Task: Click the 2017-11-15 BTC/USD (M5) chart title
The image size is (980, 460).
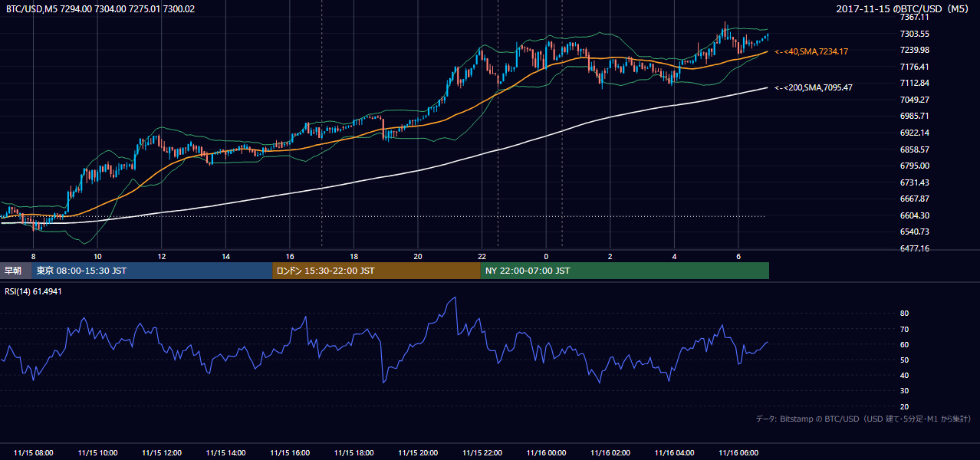Action: [904, 8]
